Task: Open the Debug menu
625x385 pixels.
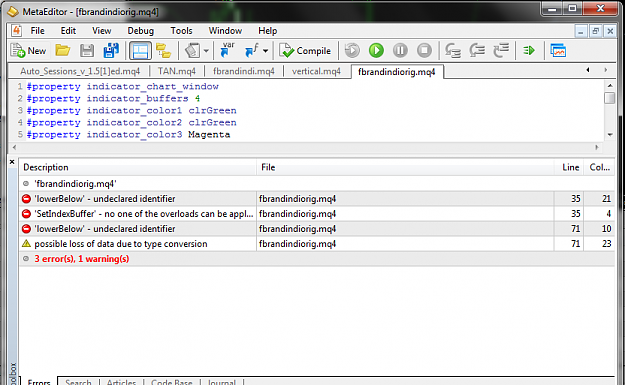Action: [x=140, y=31]
